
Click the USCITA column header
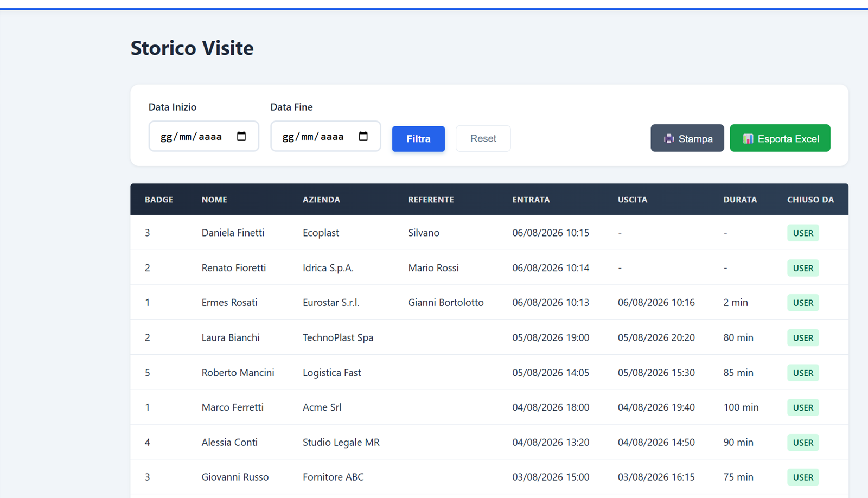click(633, 200)
